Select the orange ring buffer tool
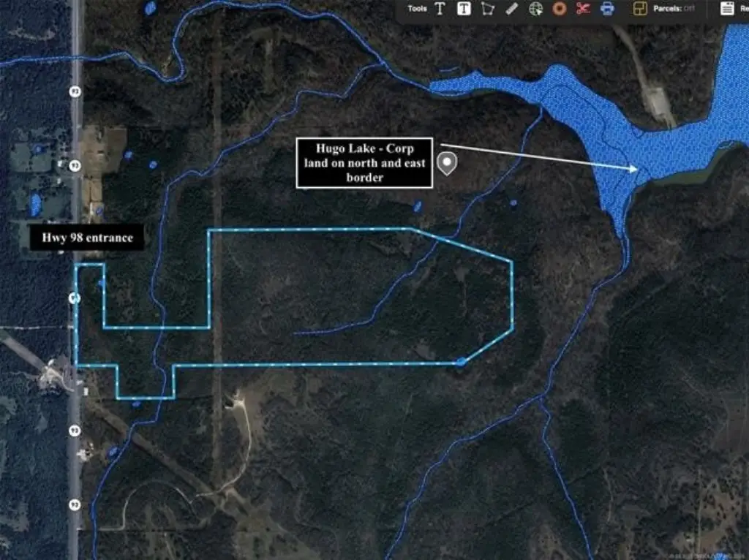 [x=560, y=9]
